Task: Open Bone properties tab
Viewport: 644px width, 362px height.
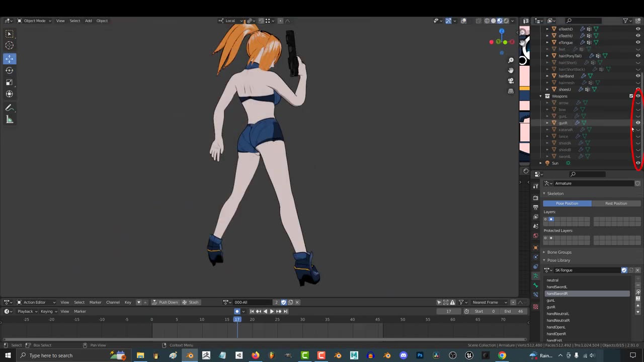Action: coord(535,286)
